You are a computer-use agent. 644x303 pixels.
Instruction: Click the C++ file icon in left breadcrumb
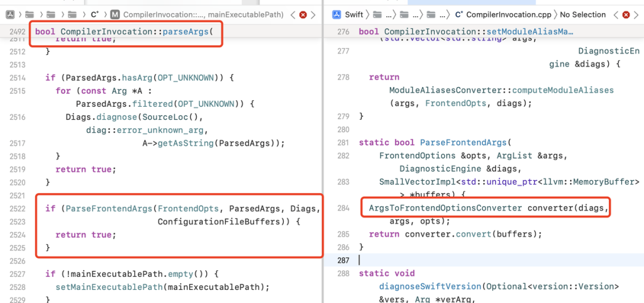(95, 14)
